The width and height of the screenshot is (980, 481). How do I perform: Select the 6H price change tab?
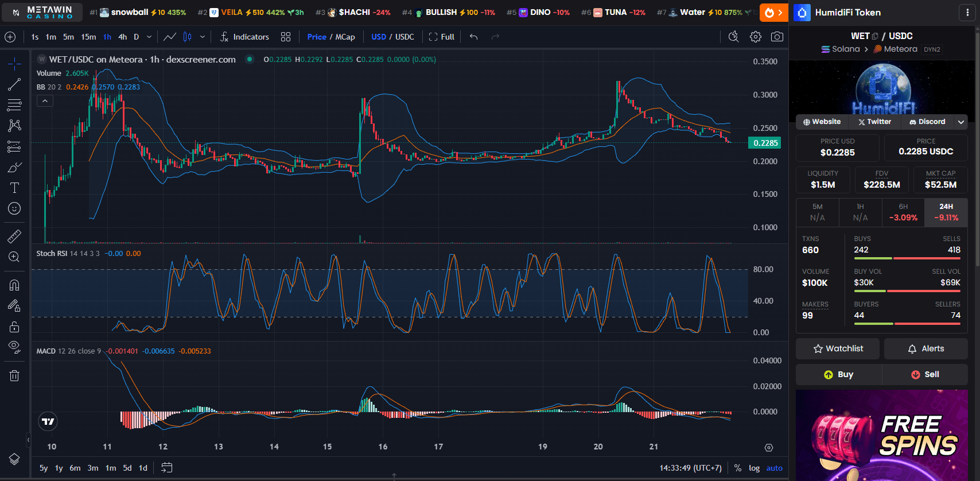(x=903, y=212)
